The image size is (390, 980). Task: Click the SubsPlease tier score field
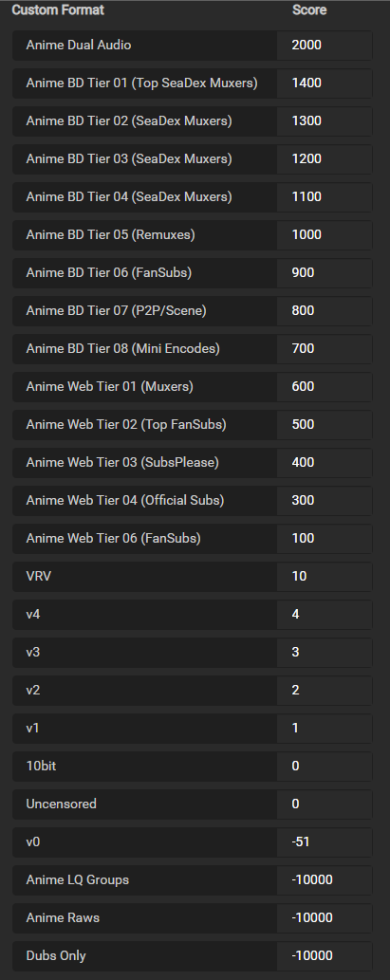click(324, 463)
